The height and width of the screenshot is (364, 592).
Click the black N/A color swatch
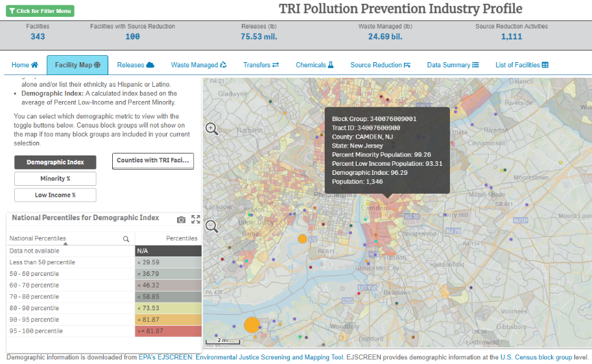pyautogui.click(x=169, y=251)
